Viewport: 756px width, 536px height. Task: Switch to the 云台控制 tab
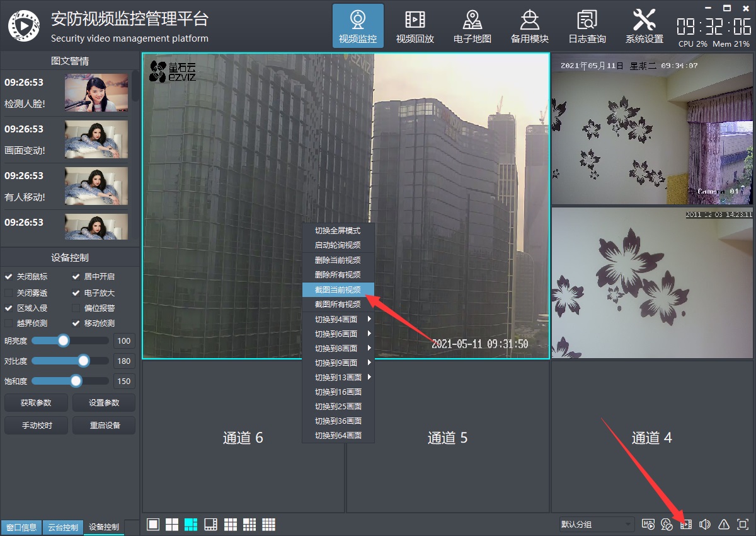(x=63, y=527)
